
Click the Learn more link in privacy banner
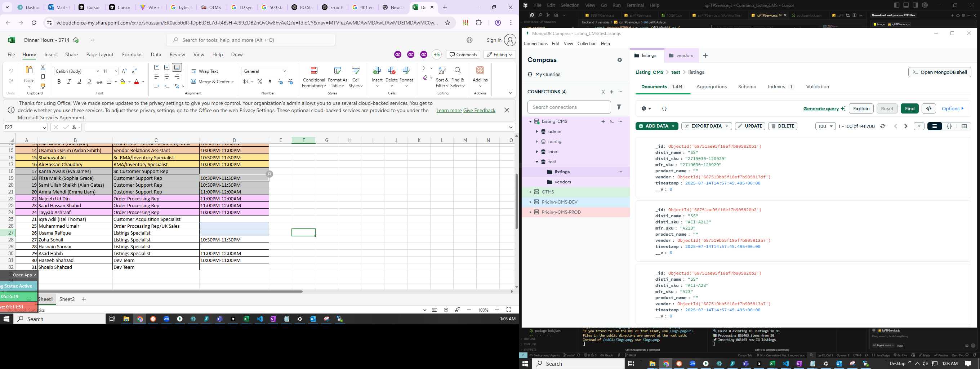(x=449, y=110)
